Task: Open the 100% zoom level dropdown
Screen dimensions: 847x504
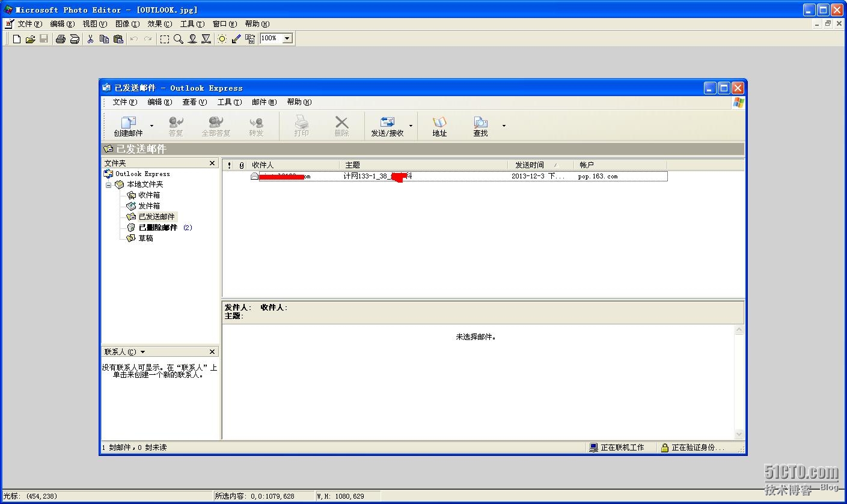Action: point(287,38)
